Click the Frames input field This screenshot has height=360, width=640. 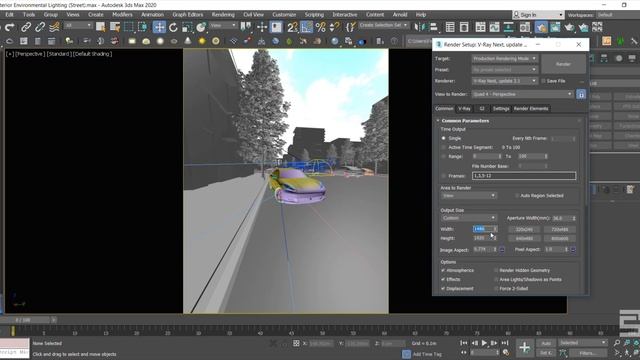524,176
